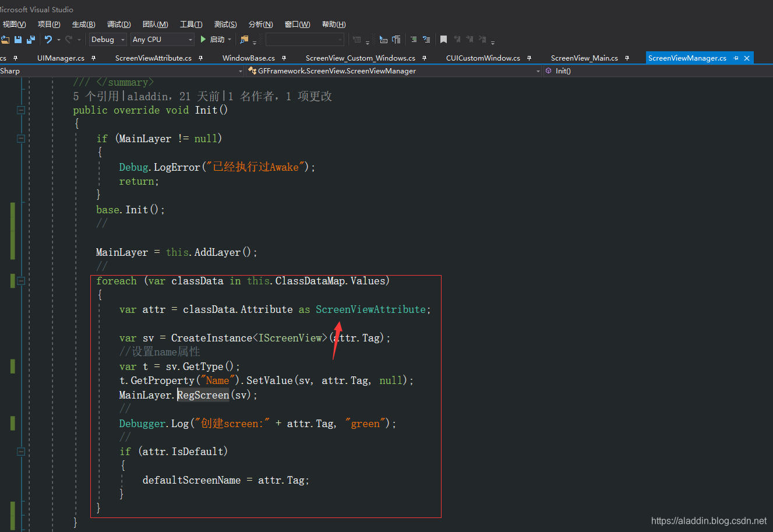Collapse the if (MainLayer != null) block
The width and height of the screenshot is (773, 532).
[21, 139]
